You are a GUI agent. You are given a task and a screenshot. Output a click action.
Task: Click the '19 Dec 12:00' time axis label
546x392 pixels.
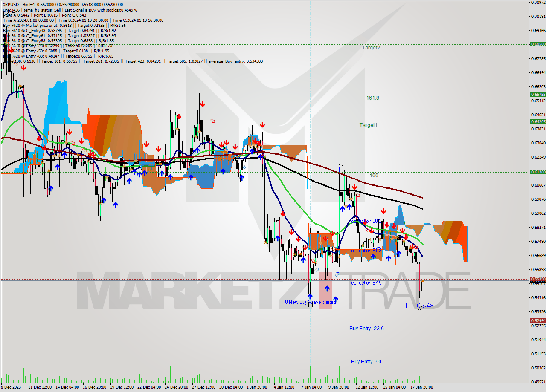click(122, 387)
